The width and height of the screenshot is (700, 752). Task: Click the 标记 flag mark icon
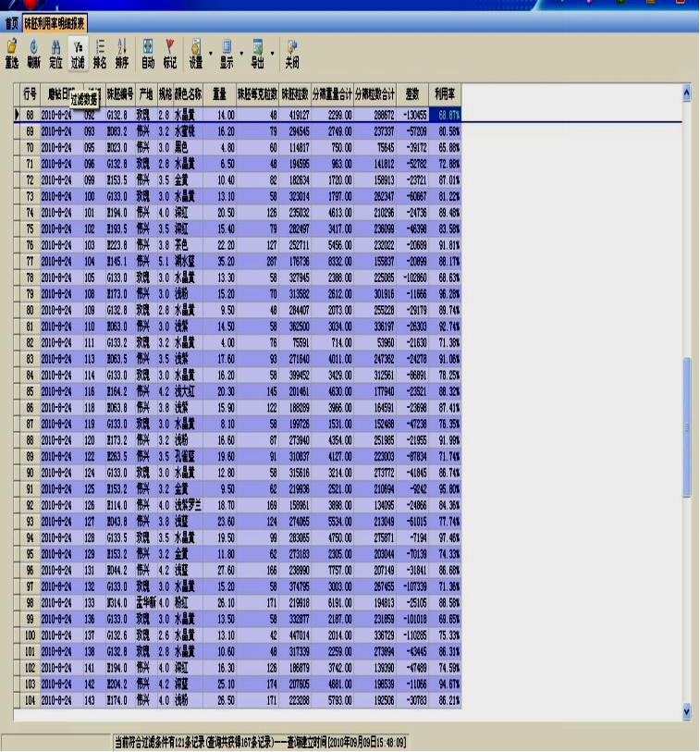pos(169,52)
